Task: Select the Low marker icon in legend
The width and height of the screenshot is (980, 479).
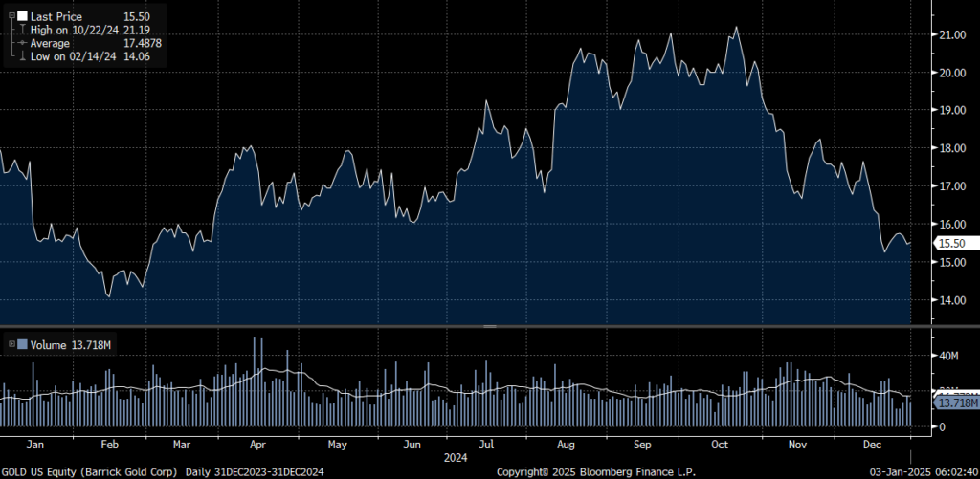Action: coord(21,57)
